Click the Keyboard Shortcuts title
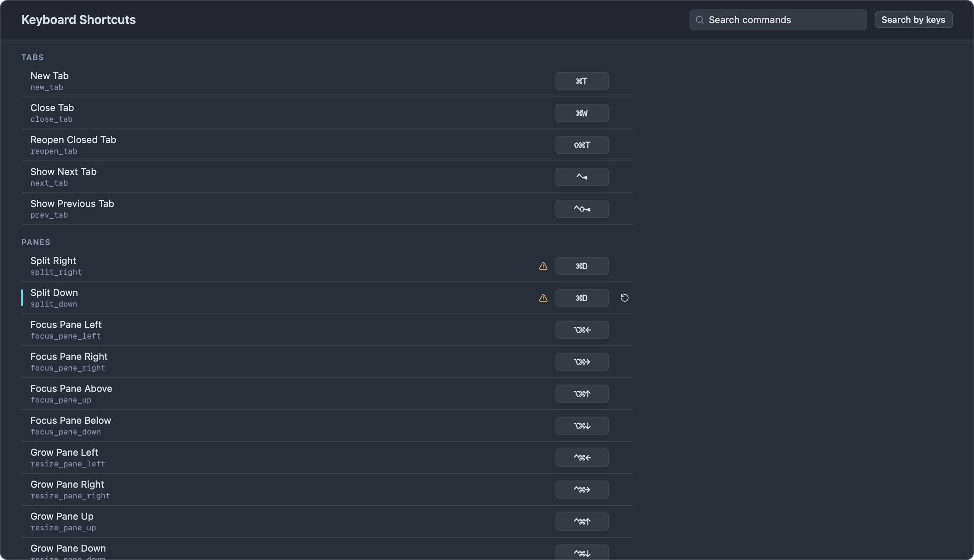The height and width of the screenshot is (560, 974). pyautogui.click(x=78, y=20)
